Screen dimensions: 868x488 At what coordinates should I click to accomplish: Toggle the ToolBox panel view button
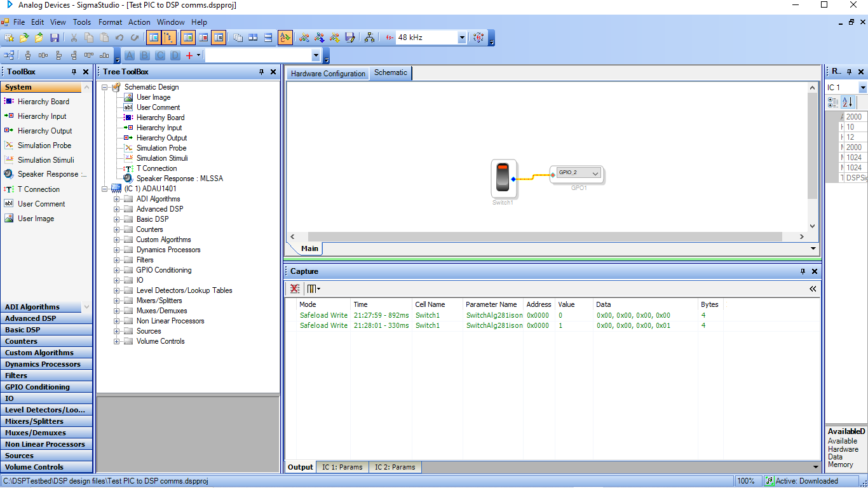(153, 37)
